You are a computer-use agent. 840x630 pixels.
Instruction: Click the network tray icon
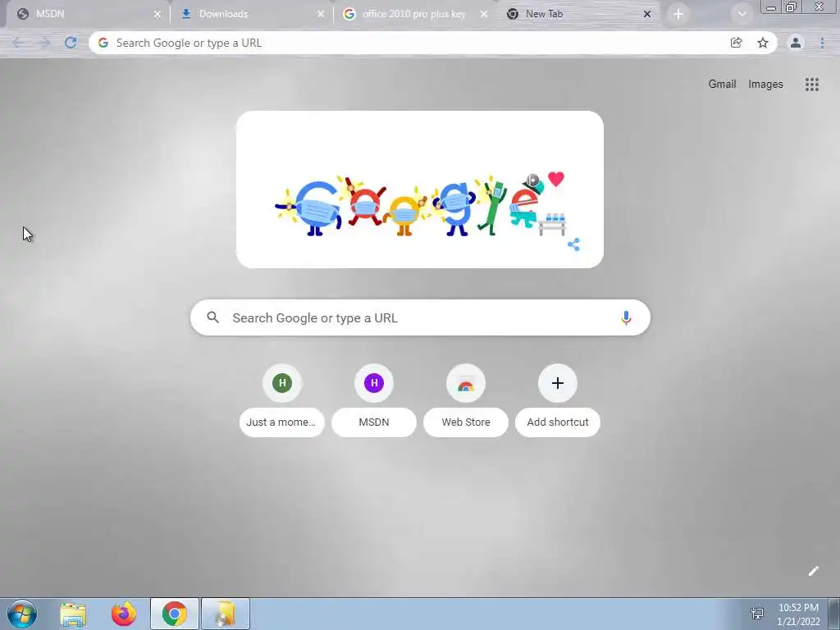[x=757, y=614]
